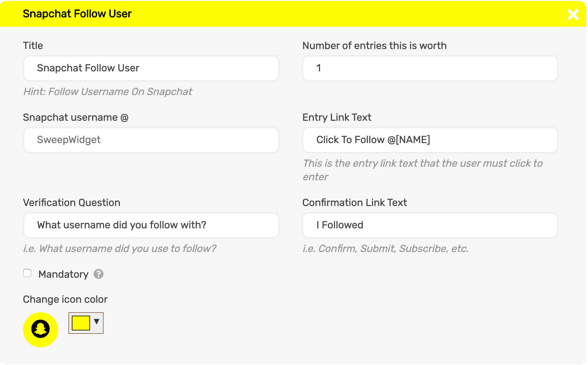This screenshot has height=365, width=588.
Task: Click the Snapchat Follow User title bar
Action: [77, 14]
